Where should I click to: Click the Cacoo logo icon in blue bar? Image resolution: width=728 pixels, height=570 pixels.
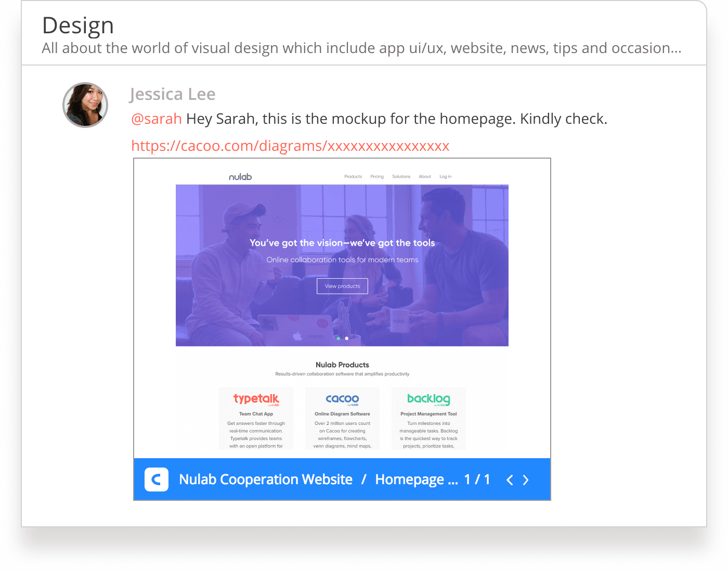pos(157,480)
